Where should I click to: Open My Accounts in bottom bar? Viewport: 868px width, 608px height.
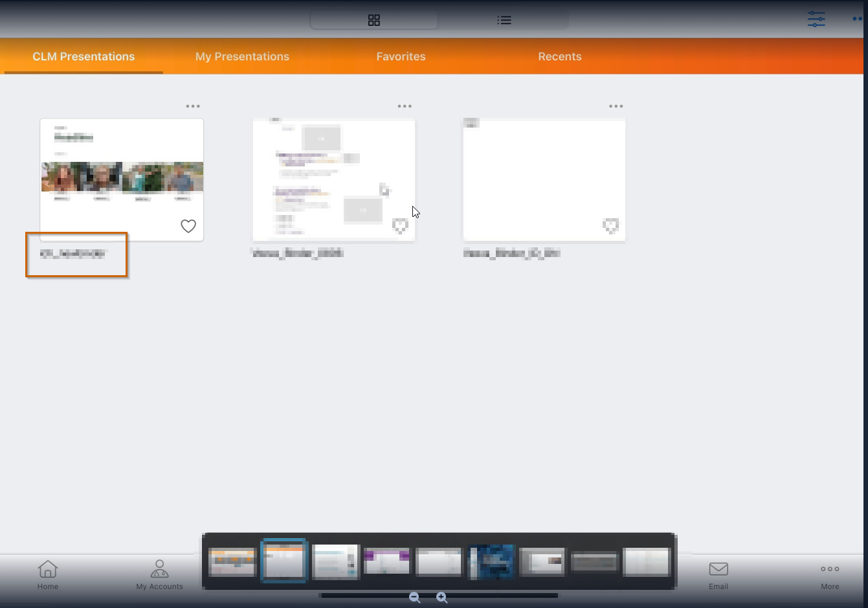[x=159, y=574]
